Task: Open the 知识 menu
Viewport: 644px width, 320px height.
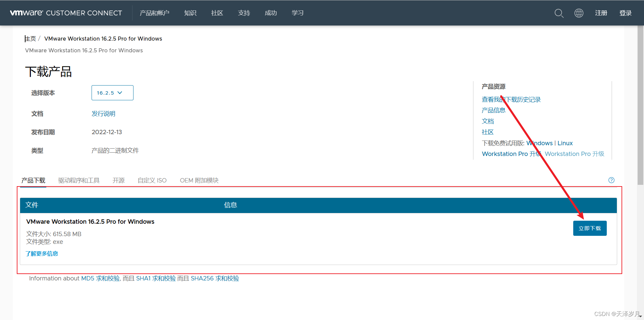Action: pos(190,13)
